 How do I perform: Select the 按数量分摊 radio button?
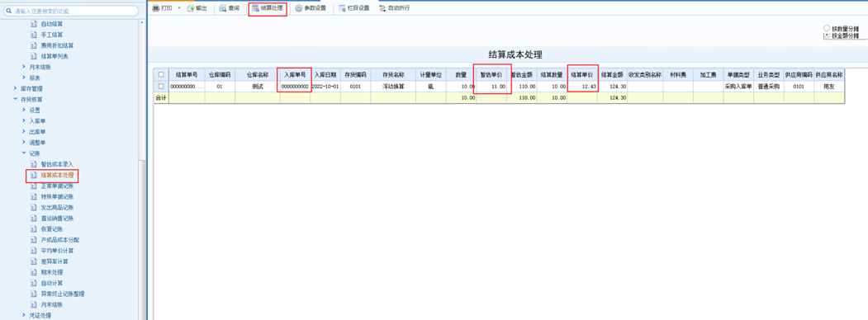[x=827, y=28]
